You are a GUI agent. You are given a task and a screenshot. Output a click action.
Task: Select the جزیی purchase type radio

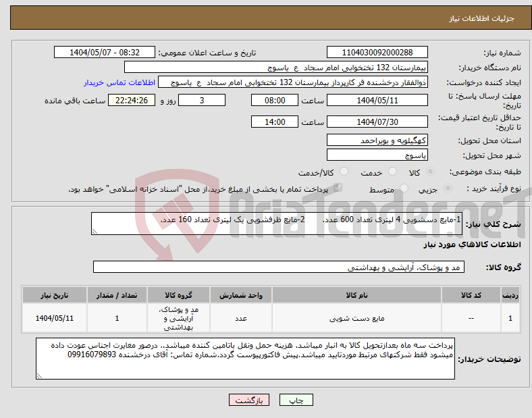click(x=448, y=188)
